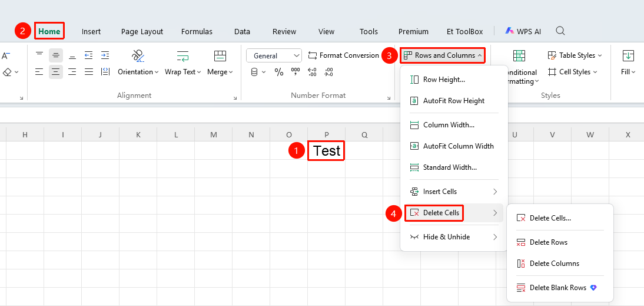Click the Align Right icon

point(72,72)
